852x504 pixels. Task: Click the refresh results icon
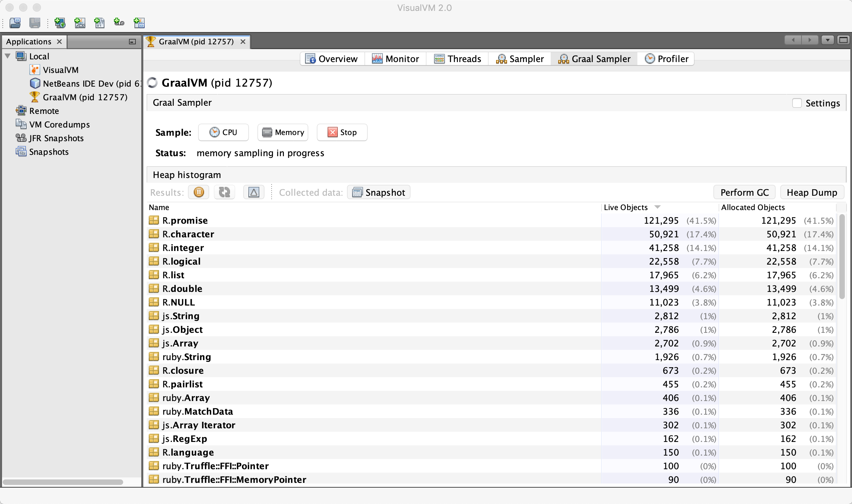pos(225,192)
